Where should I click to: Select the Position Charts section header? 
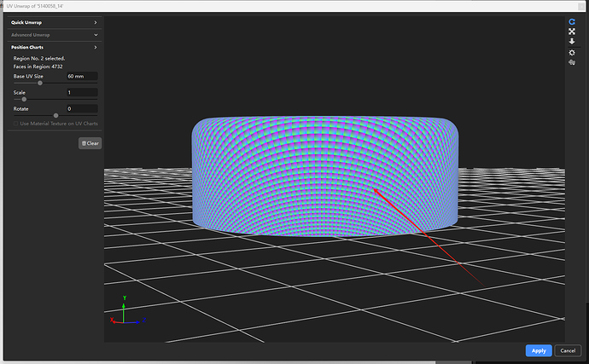point(54,47)
